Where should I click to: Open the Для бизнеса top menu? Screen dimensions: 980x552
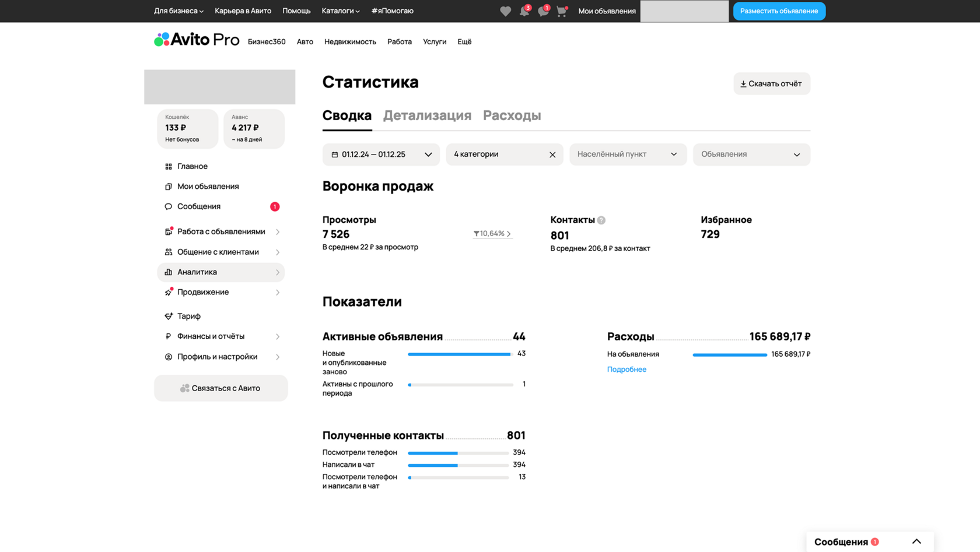pyautogui.click(x=178, y=11)
